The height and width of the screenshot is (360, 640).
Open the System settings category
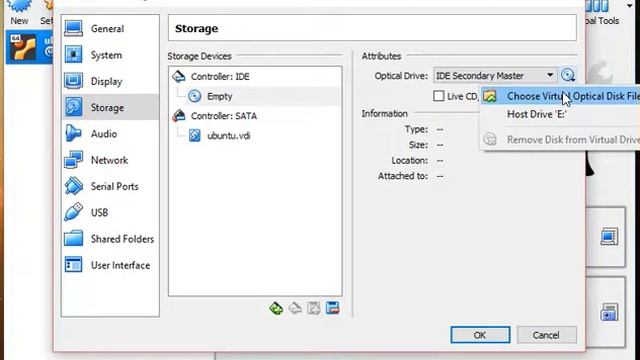[x=110, y=55]
